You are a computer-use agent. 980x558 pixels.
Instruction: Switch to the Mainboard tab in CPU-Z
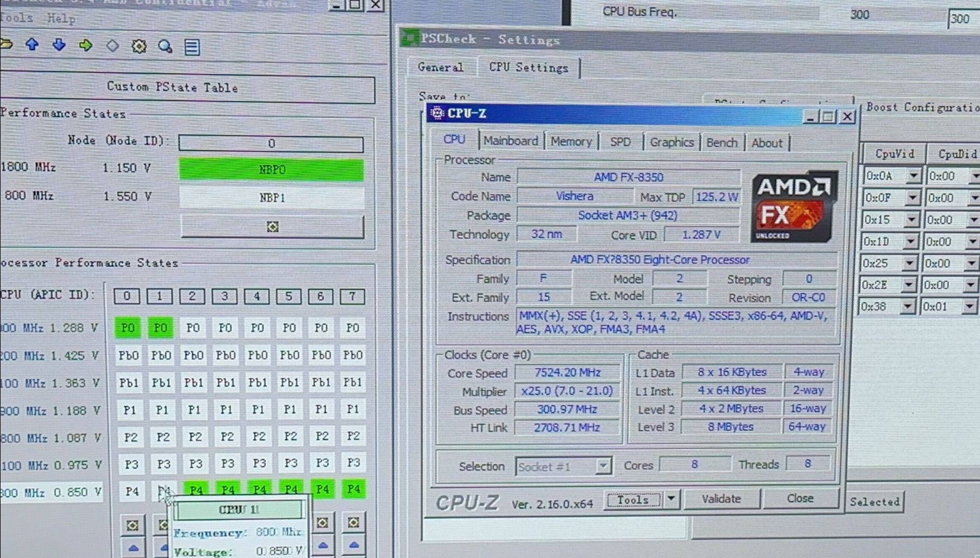[x=511, y=141]
